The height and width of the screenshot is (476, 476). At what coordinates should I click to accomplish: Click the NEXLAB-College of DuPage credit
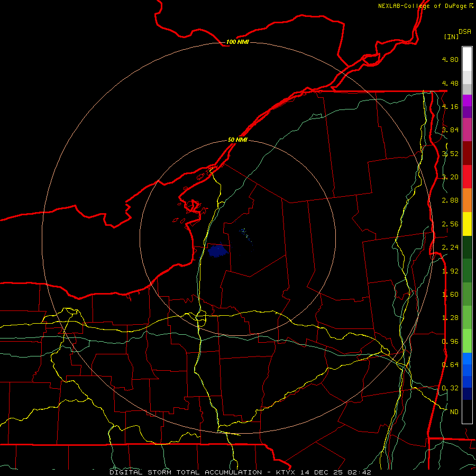(426, 6)
